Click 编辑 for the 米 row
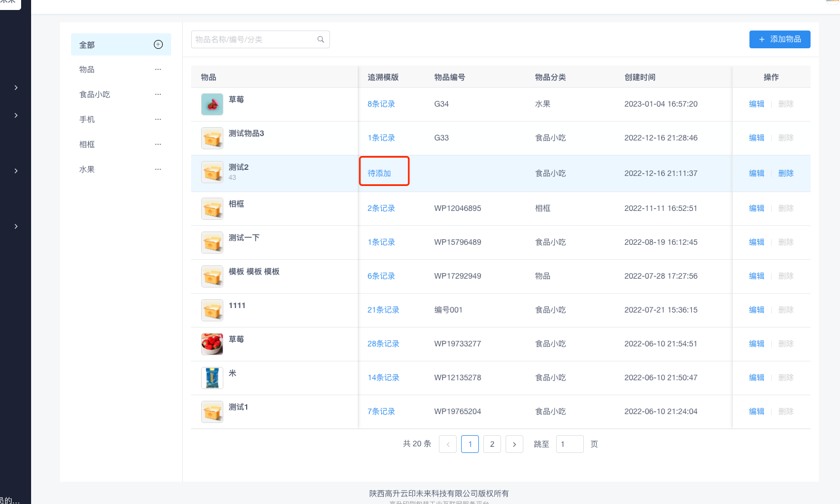 click(757, 377)
